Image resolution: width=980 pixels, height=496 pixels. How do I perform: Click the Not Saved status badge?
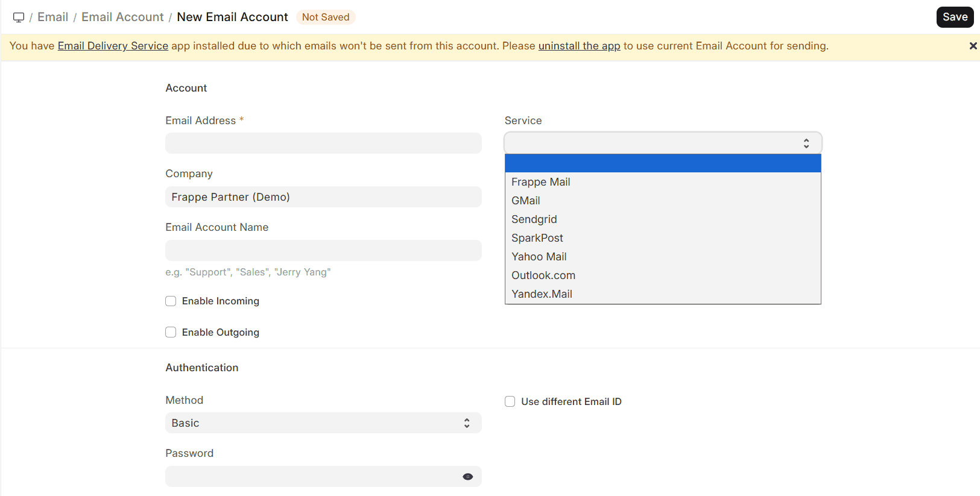[326, 17]
